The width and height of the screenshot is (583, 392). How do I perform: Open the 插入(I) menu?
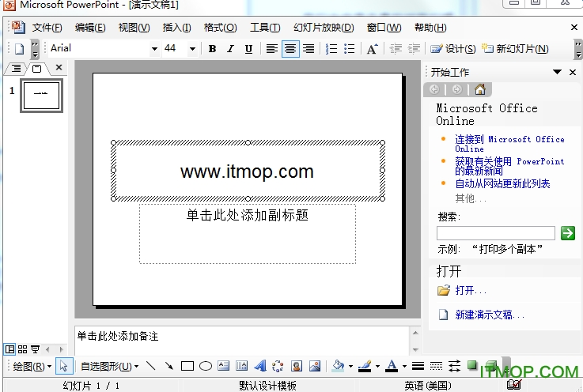tap(177, 28)
